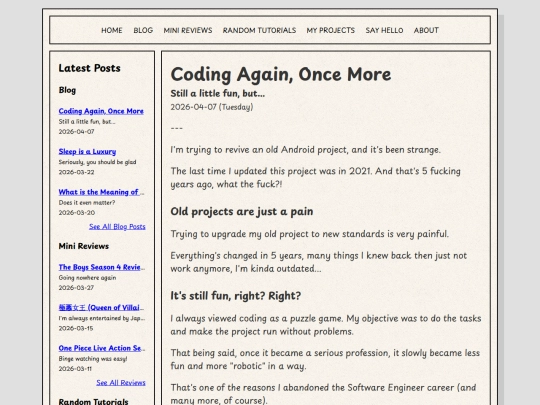
Task: Click the text 'Seriously, you should be glad'
Action: click(x=97, y=162)
